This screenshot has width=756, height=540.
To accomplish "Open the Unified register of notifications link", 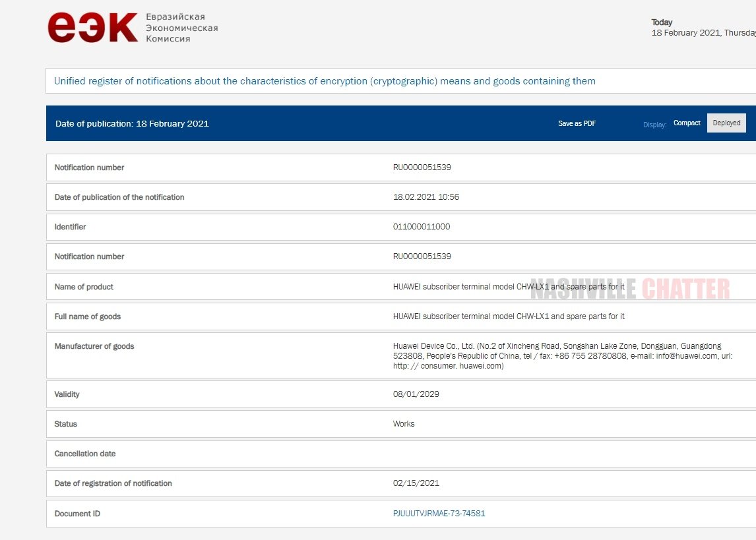I will (325, 81).
